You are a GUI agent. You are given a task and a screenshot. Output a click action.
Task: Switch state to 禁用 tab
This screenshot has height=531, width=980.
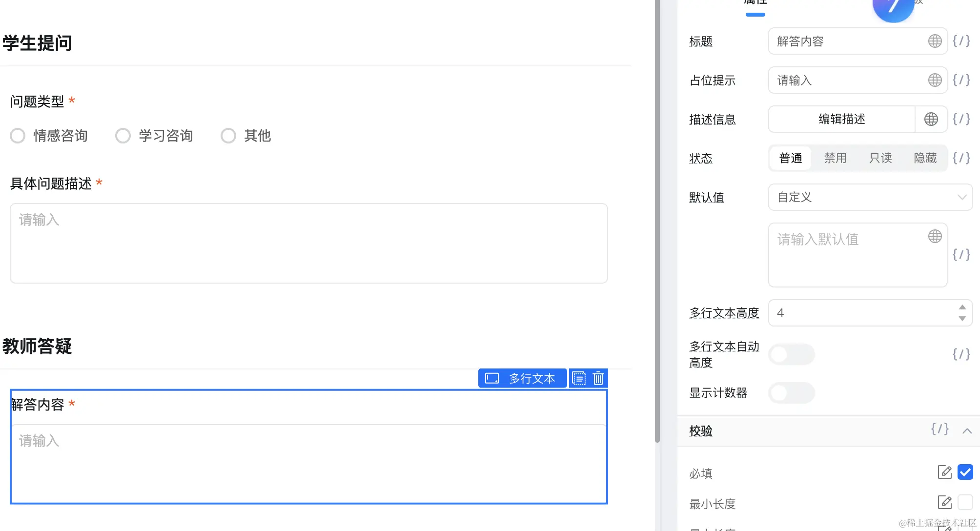point(835,158)
